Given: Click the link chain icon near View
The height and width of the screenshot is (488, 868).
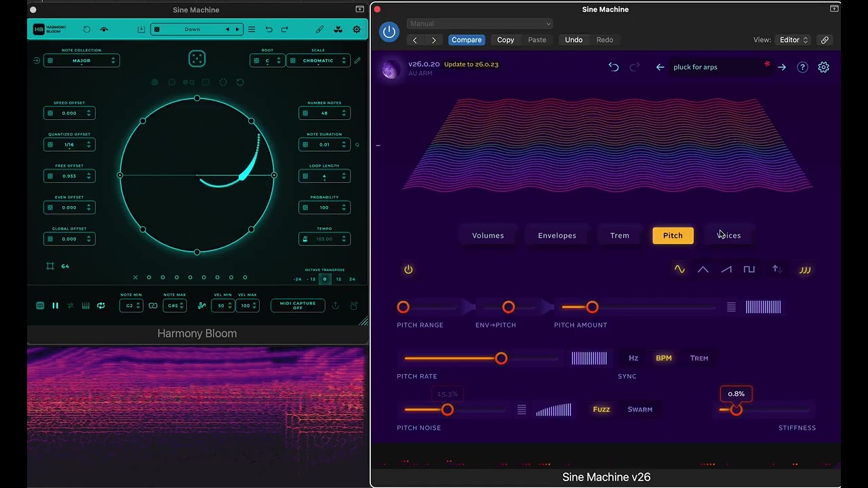Looking at the screenshot, I should click(x=825, y=40).
